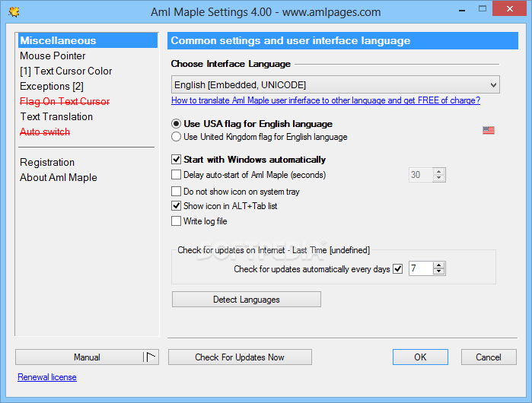Image resolution: width=532 pixels, height=403 pixels.
Task: Decrease the delay seconds spinner value
Action: tap(439, 178)
